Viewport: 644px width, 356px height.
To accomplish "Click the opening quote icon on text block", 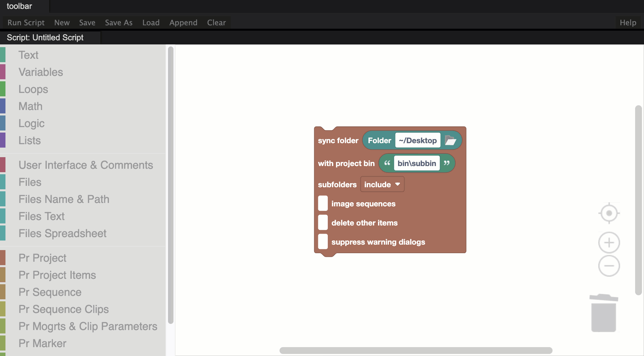I will point(387,163).
